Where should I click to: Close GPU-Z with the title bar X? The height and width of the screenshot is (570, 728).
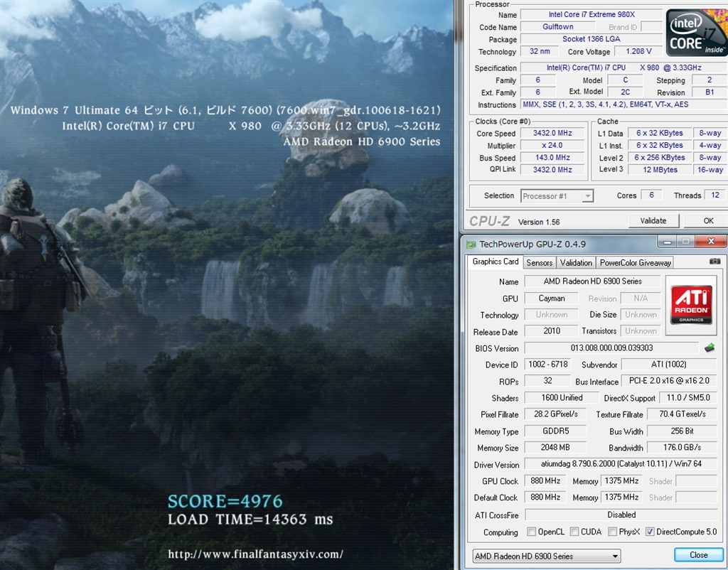point(711,243)
